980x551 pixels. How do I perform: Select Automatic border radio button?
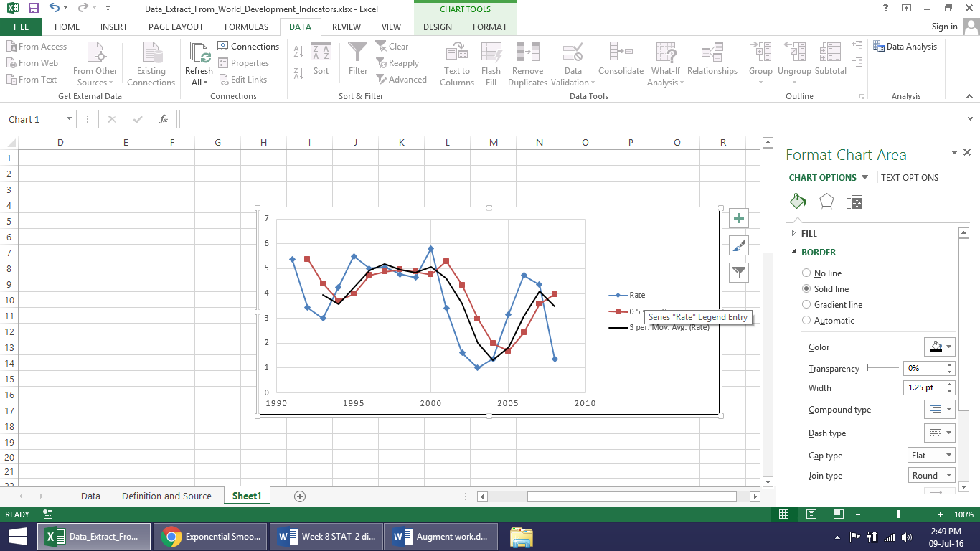pyautogui.click(x=806, y=321)
